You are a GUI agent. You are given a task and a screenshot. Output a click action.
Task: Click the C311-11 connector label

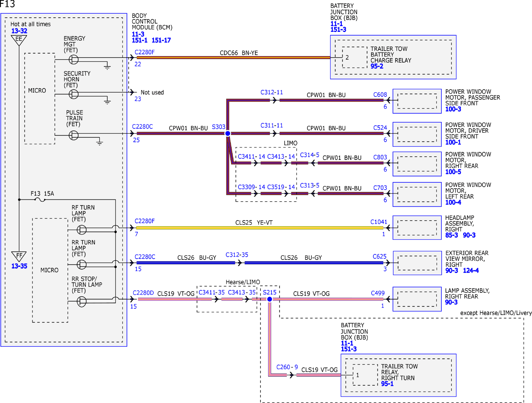[272, 125]
